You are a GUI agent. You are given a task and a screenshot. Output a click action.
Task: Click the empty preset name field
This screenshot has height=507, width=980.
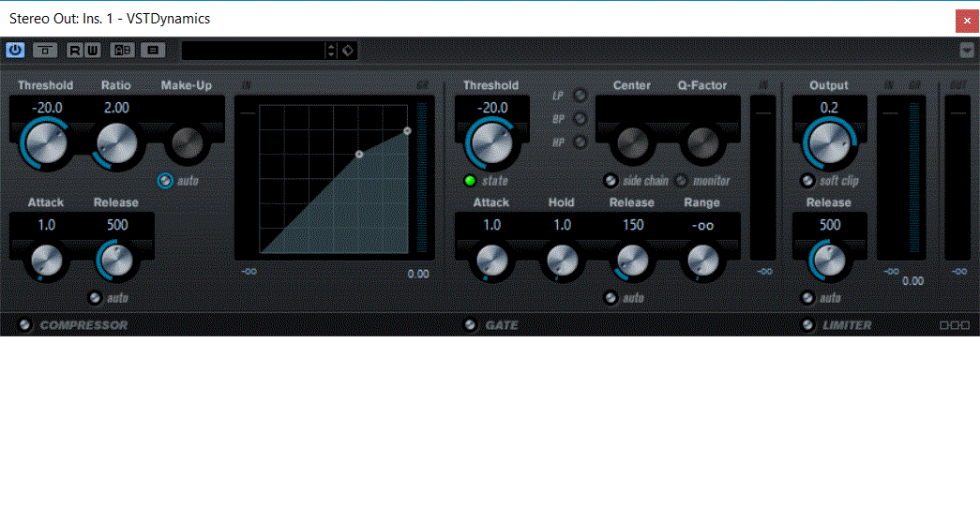pos(254,51)
